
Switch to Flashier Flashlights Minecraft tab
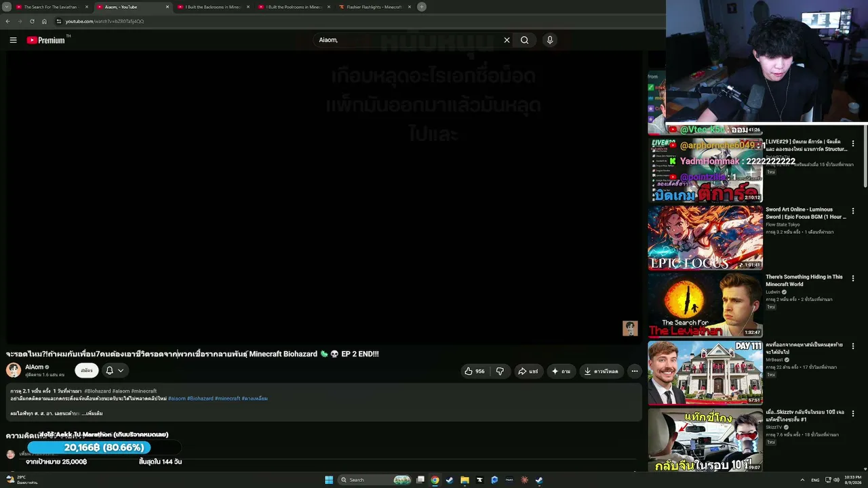pos(375,7)
